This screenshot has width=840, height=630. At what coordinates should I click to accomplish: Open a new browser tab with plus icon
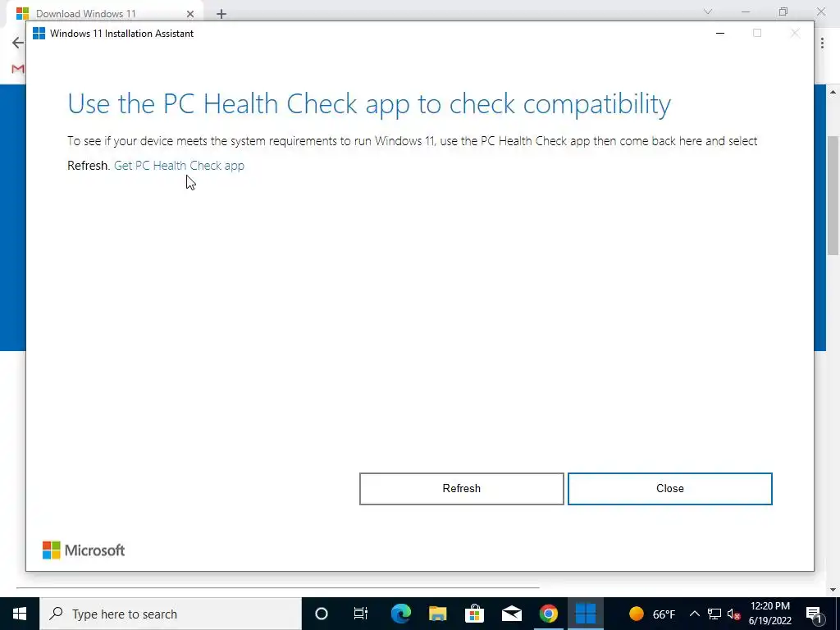[x=221, y=14]
